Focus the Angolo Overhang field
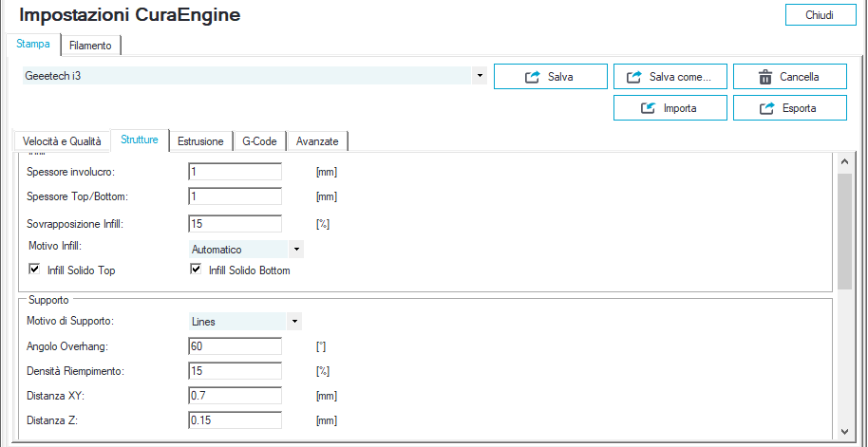The width and height of the screenshot is (868, 447). [x=236, y=346]
